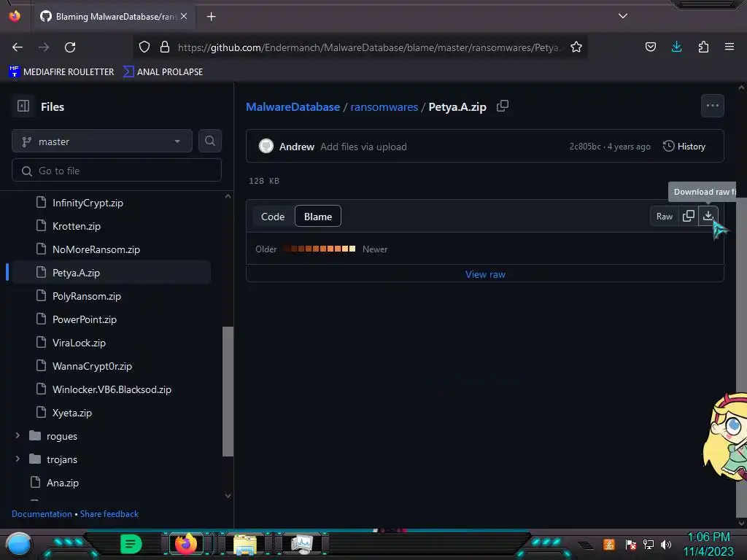Open the list all tabs chevron
The width and height of the screenshot is (747, 560).
point(623,16)
